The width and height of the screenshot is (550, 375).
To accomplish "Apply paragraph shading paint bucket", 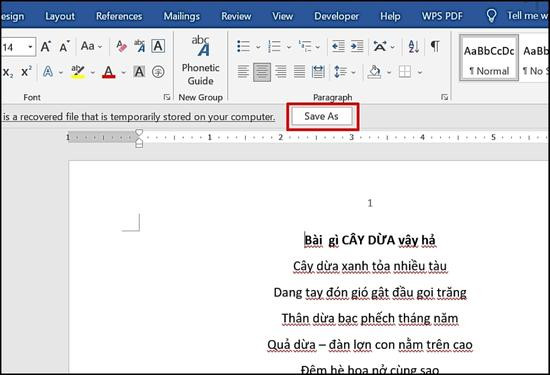I will click(x=374, y=72).
